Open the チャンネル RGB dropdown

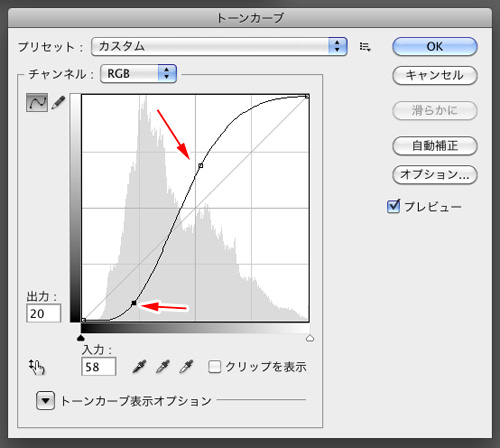coord(138,73)
